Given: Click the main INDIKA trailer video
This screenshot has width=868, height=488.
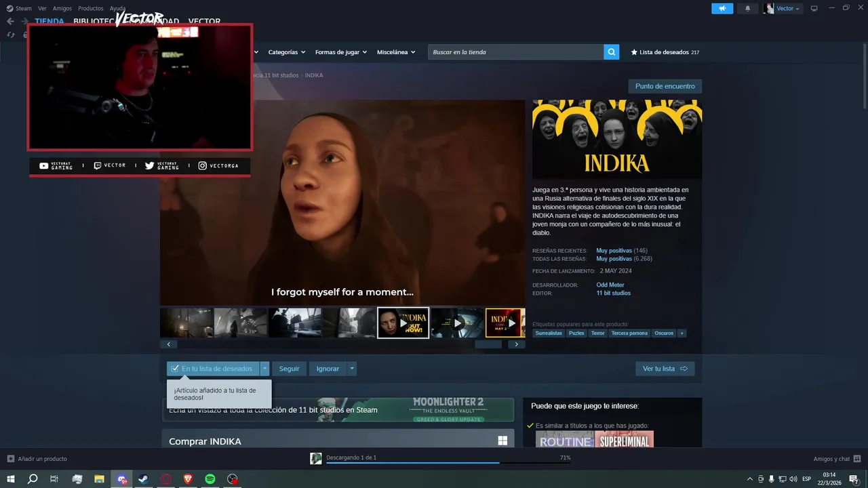Looking at the screenshot, I should pyautogui.click(x=342, y=203).
